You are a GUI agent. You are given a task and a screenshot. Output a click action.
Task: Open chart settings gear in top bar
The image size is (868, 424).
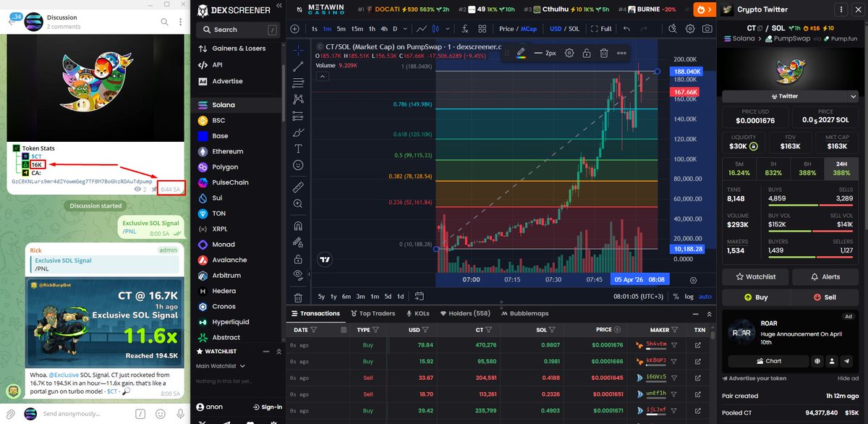[x=690, y=29]
